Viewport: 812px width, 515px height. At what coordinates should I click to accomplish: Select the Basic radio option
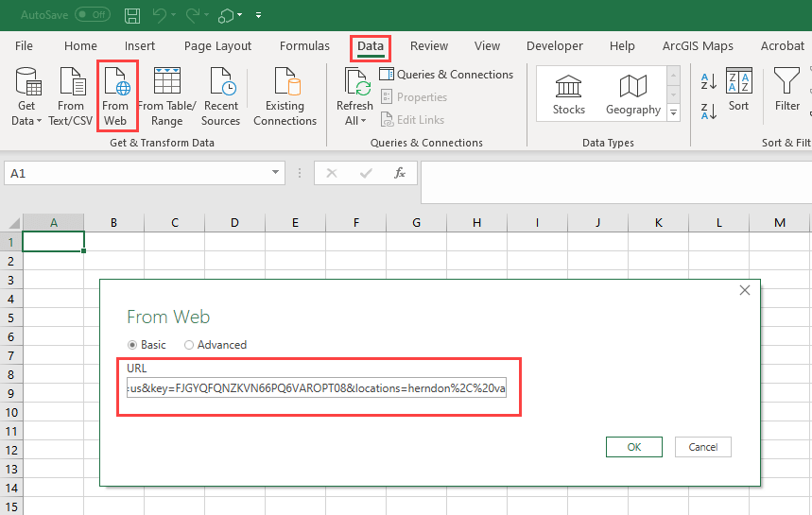tap(132, 345)
